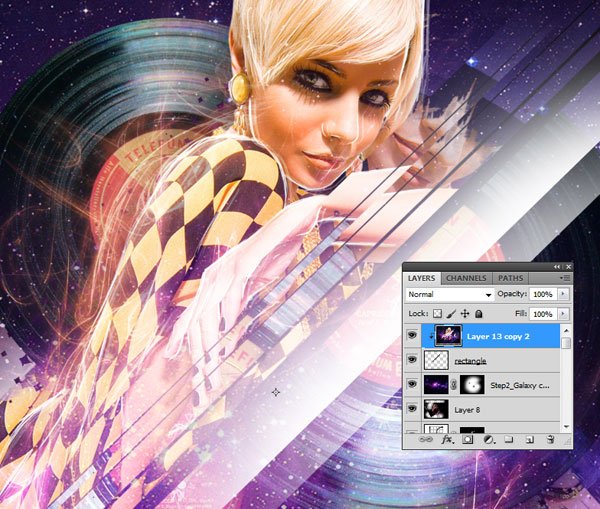Select the 'Layer 13 copy 2' name
The image size is (600, 509).
[x=498, y=336]
